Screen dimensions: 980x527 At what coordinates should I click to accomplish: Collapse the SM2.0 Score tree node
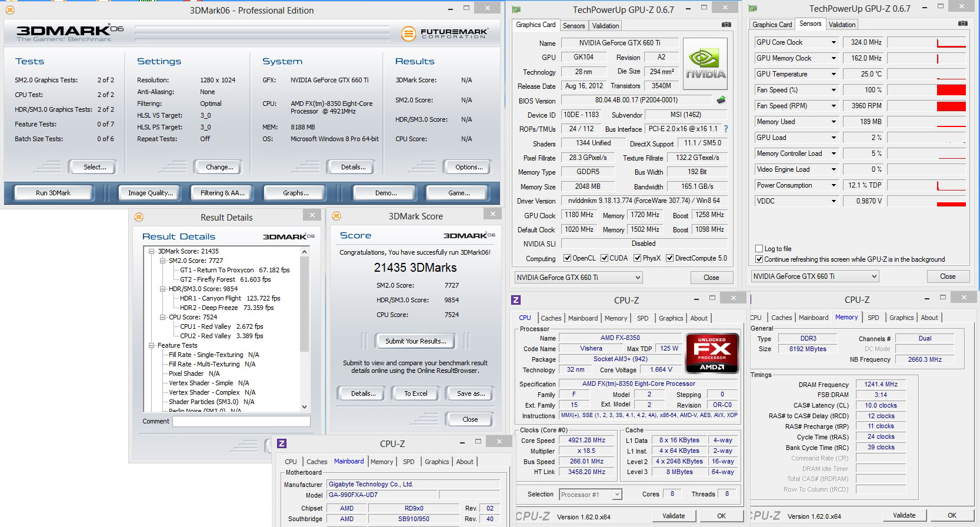pyautogui.click(x=163, y=261)
